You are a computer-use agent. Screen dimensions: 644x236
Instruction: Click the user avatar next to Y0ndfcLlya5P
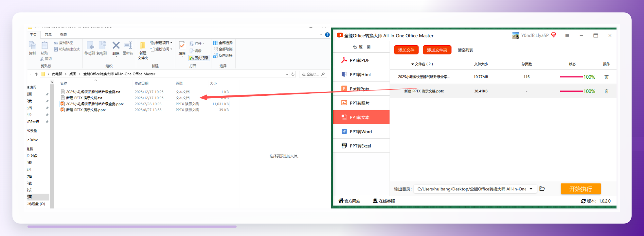coord(516,35)
